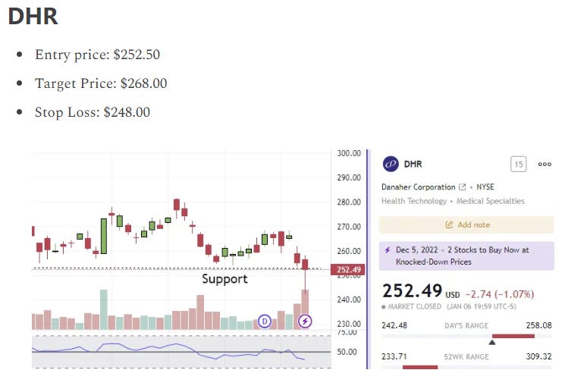Image resolution: width=584 pixels, height=392 pixels.
Task: Click the Danaher Corporation company name
Action: pos(418,187)
